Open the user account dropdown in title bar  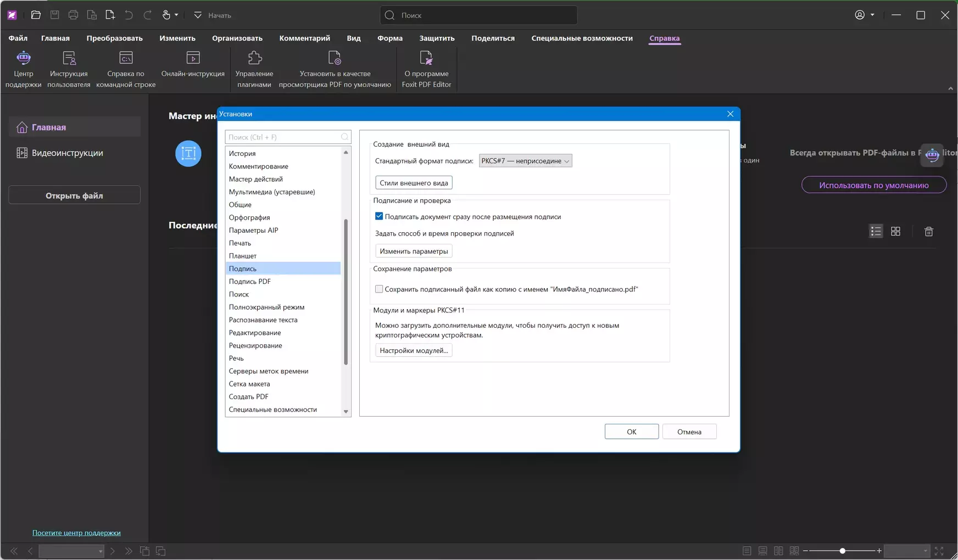click(x=864, y=15)
